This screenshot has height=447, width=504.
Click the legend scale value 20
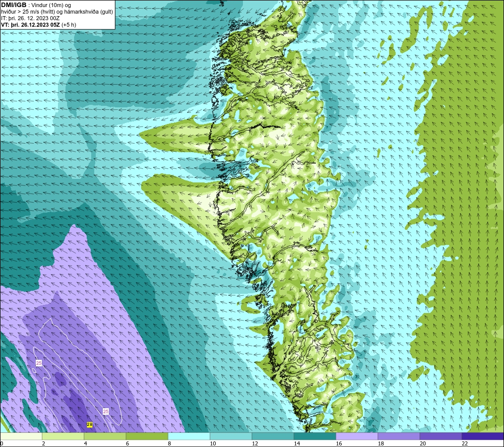pos(423,443)
